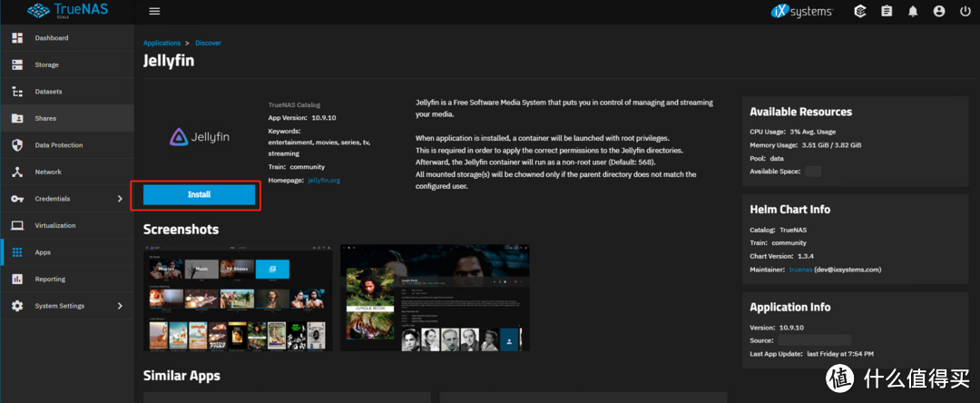Open the Jellyfin home screen screenshot
980x403 pixels.
coord(238,298)
